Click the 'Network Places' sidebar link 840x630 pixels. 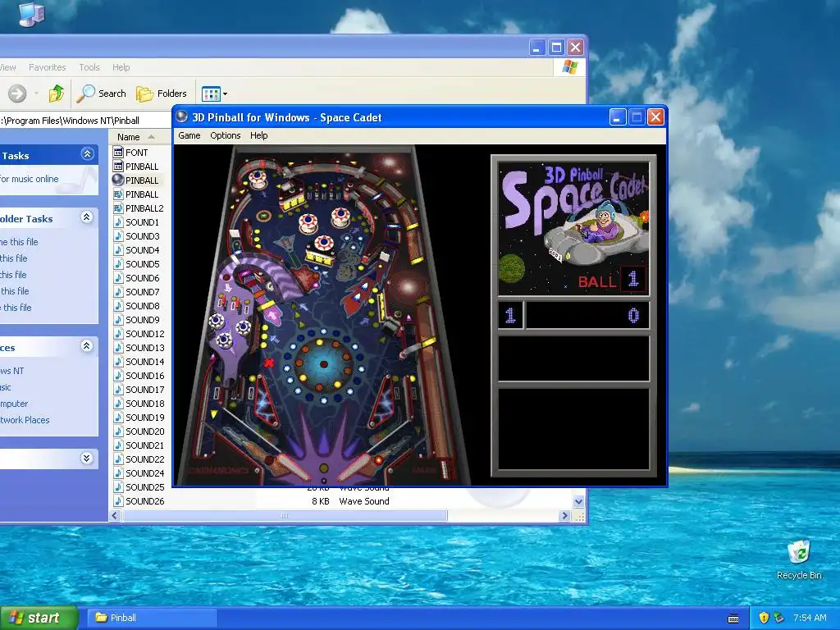[x=25, y=420]
